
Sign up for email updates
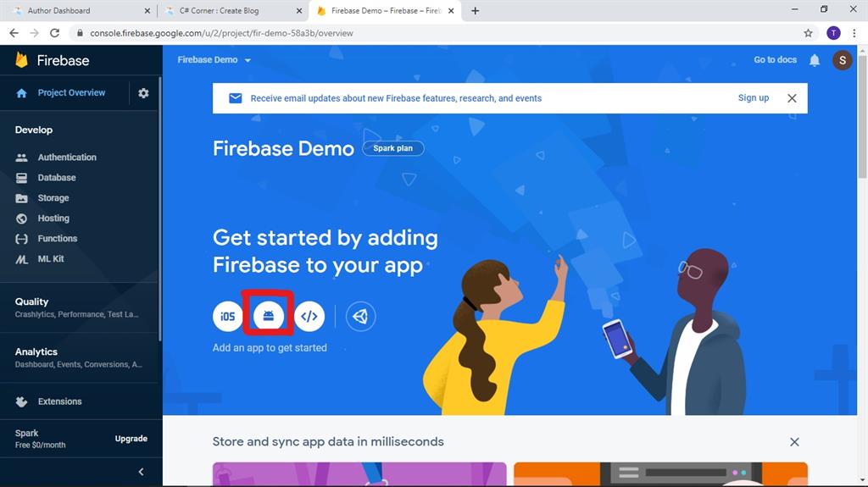tap(754, 98)
